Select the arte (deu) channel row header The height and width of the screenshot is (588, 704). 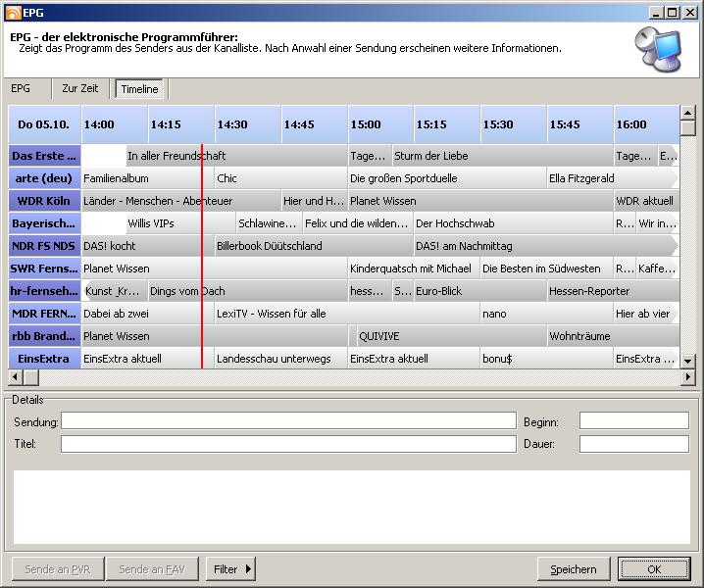(44, 178)
